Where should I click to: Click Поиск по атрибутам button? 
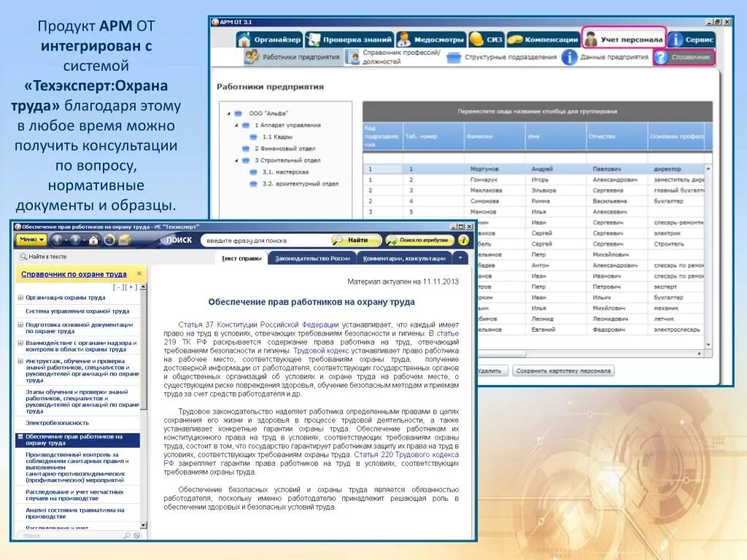click(419, 240)
